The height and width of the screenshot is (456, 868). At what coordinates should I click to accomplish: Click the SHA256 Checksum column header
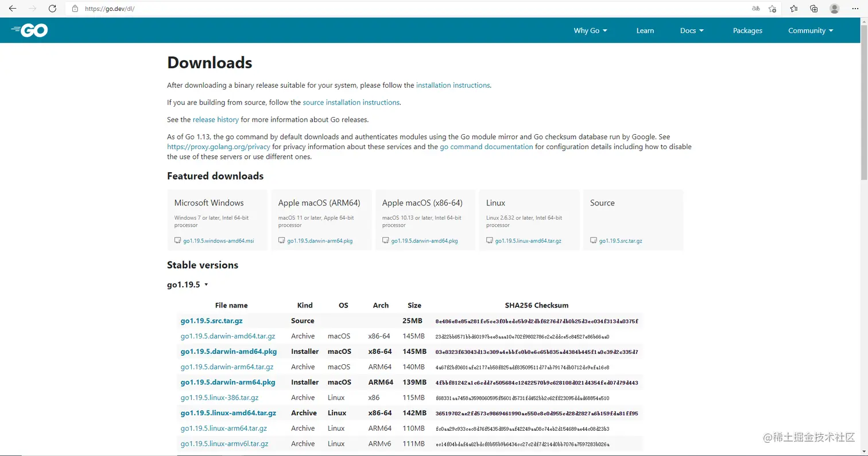[x=536, y=305]
